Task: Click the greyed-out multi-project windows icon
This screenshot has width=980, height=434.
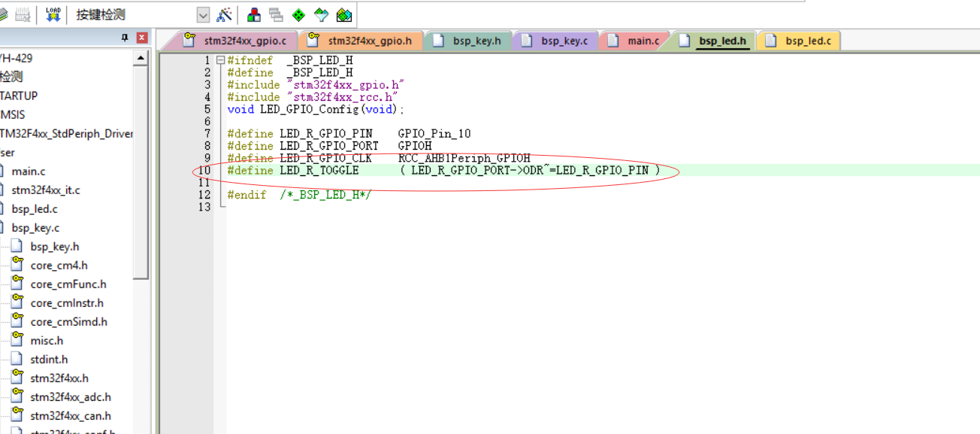Action: [x=276, y=14]
